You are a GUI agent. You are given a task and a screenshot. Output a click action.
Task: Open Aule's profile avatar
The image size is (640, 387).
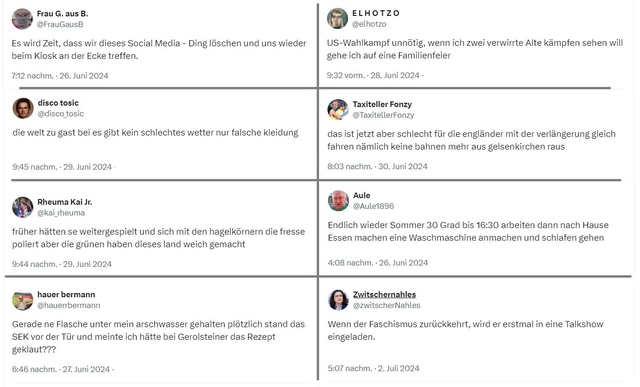[x=338, y=200]
